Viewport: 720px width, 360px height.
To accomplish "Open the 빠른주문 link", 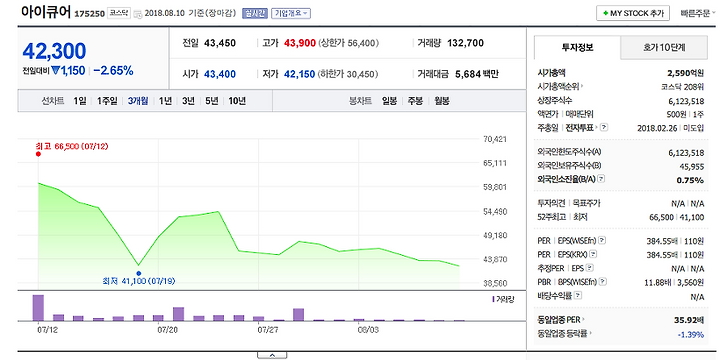I will [697, 13].
